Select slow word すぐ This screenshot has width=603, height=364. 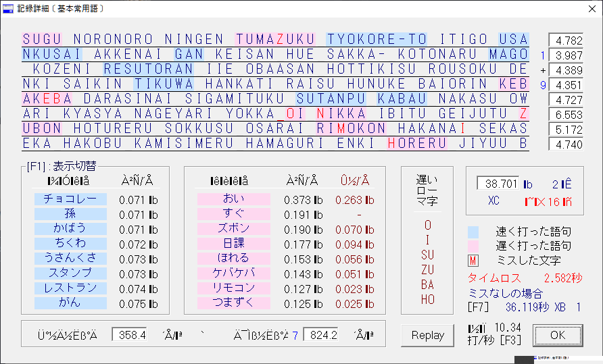(x=234, y=213)
